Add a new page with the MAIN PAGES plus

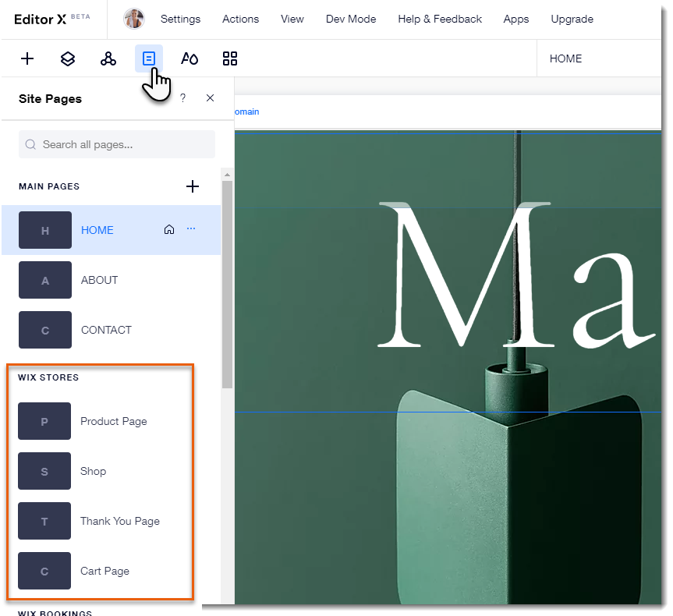click(x=193, y=186)
